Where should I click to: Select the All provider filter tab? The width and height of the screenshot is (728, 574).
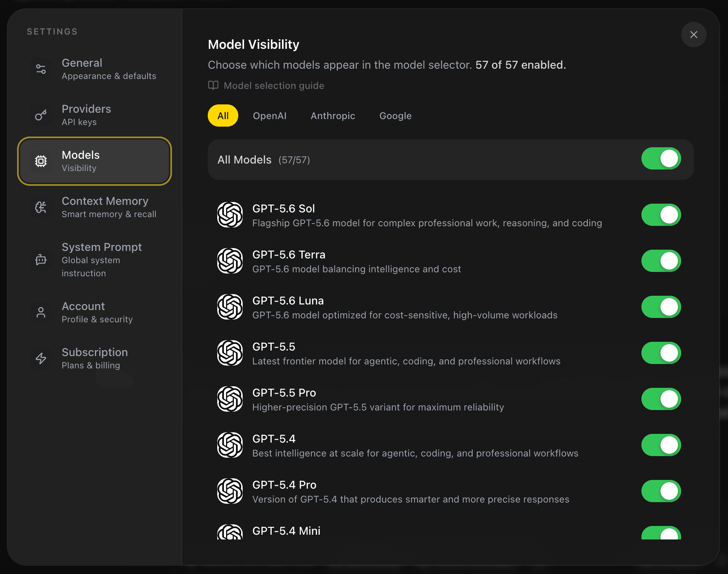pos(223,116)
